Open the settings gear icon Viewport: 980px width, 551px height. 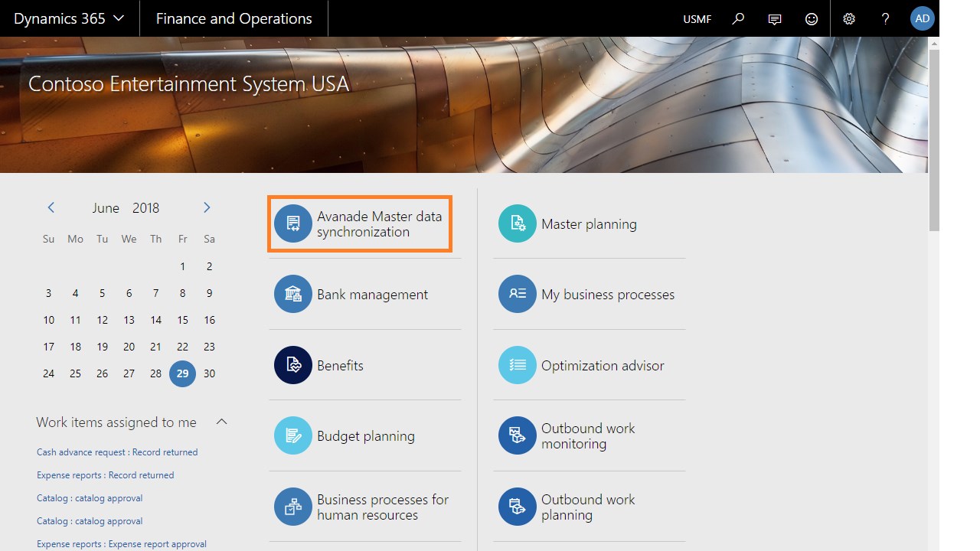click(x=849, y=18)
